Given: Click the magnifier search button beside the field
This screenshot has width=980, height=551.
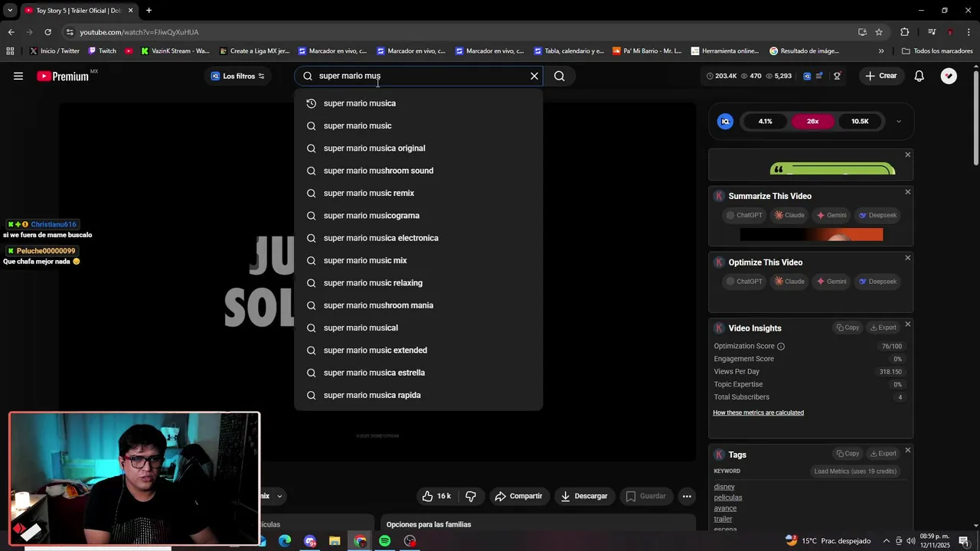Looking at the screenshot, I should 559,76.
